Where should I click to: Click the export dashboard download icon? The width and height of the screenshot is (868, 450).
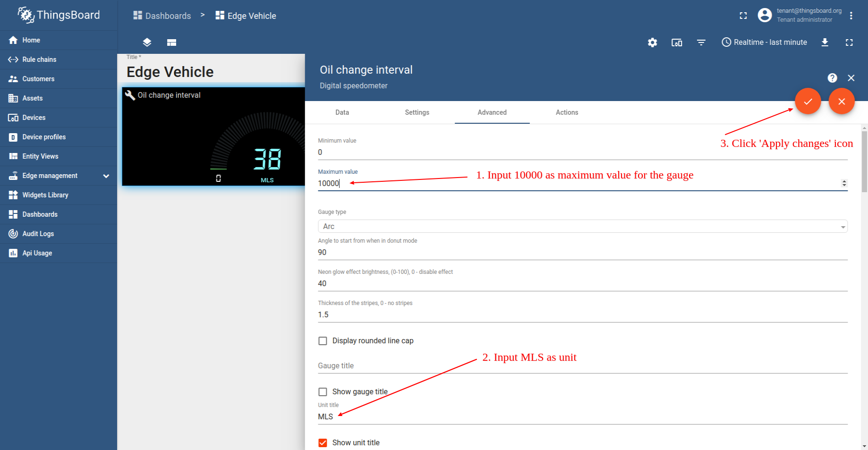tap(825, 42)
